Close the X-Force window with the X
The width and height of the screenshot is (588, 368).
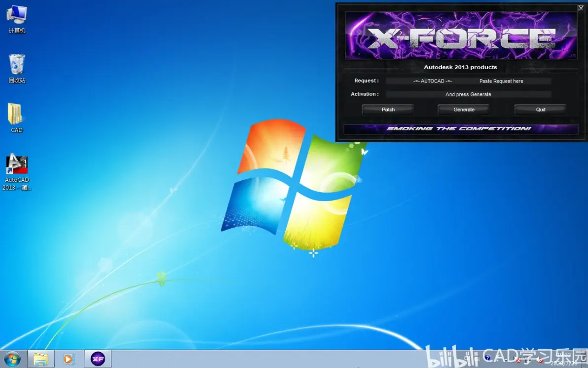click(x=581, y=8)
